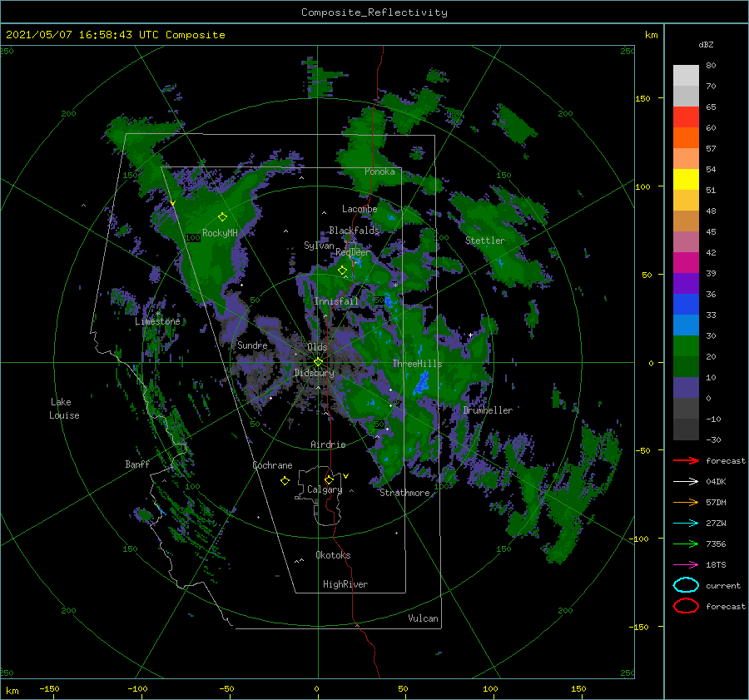Select the bright green swatch at 30 dBZ
The width and height of the screenshot is (749, 700).
[686, 346]
